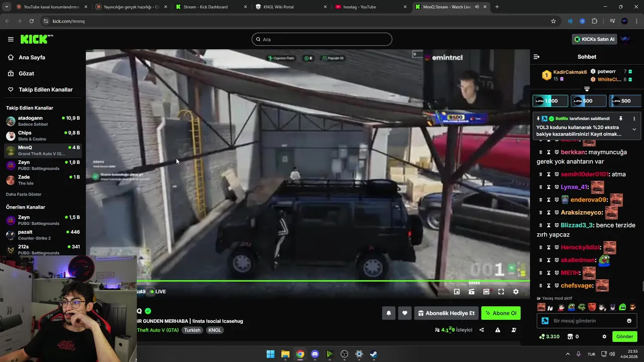Reload the page

[31, 21]
